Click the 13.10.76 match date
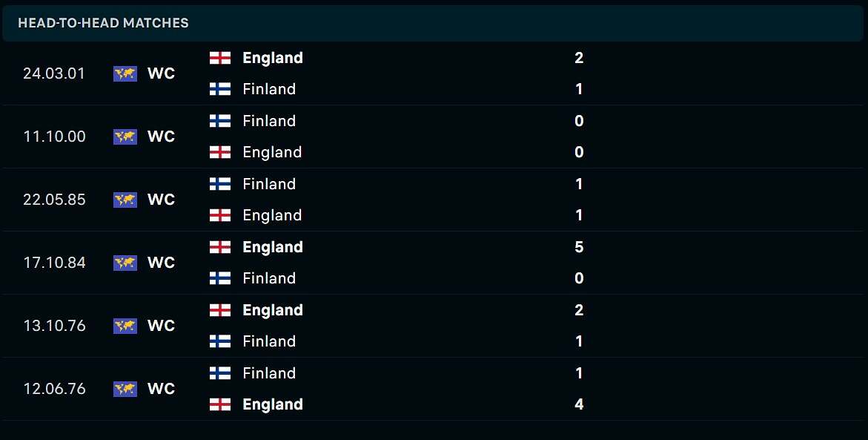The image size is (868, 440). click(x=54, y=326)
